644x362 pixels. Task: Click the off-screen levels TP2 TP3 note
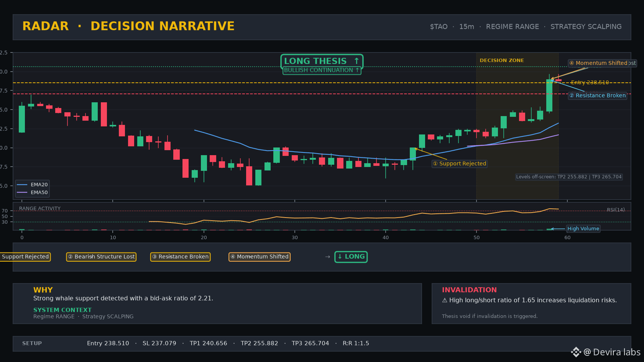click(x=569, y=177)
